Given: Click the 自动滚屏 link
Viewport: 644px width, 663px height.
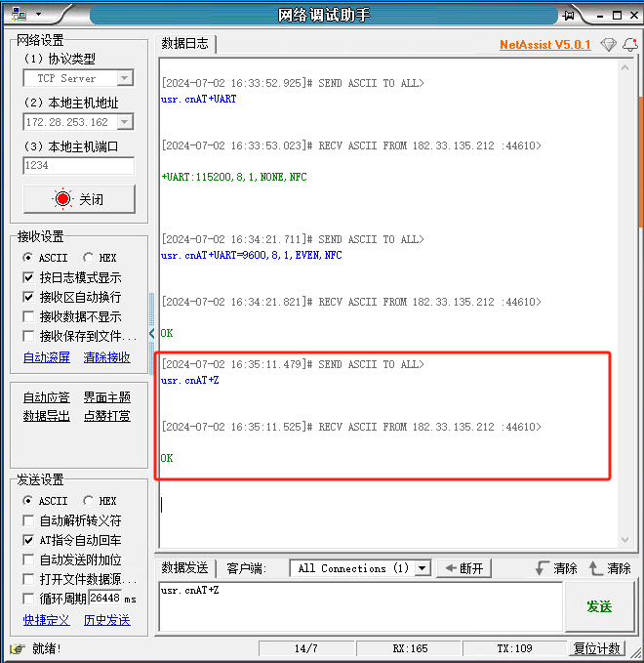Looking at the screenshot, I should [47, 357].
